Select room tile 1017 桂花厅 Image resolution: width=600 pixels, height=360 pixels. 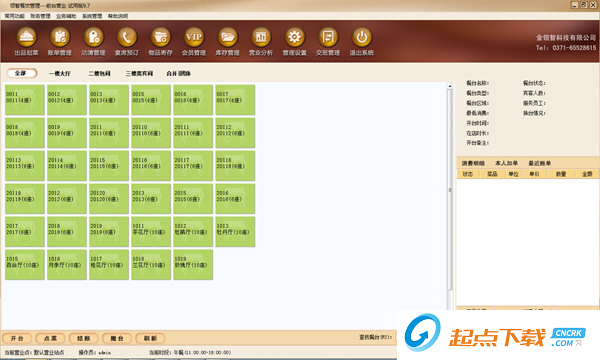tap(109, 264)
